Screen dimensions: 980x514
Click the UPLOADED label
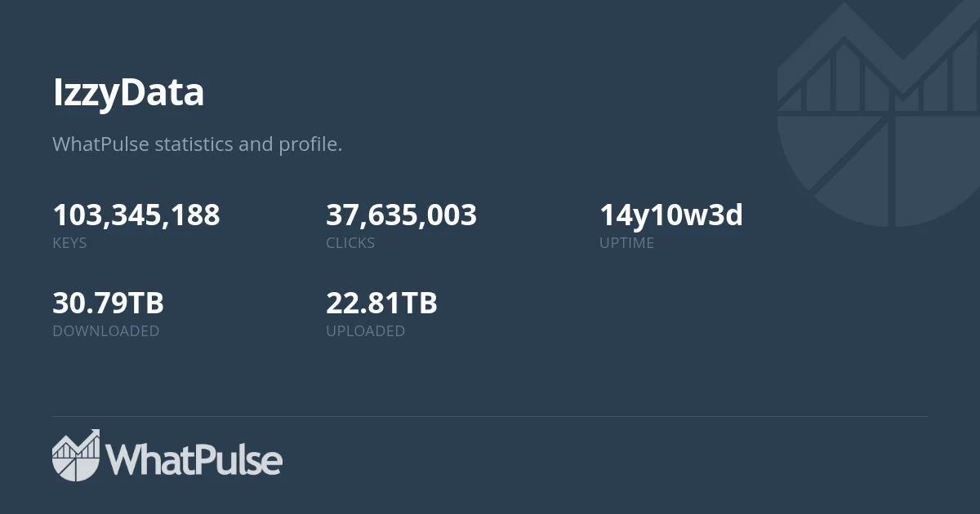365,331
